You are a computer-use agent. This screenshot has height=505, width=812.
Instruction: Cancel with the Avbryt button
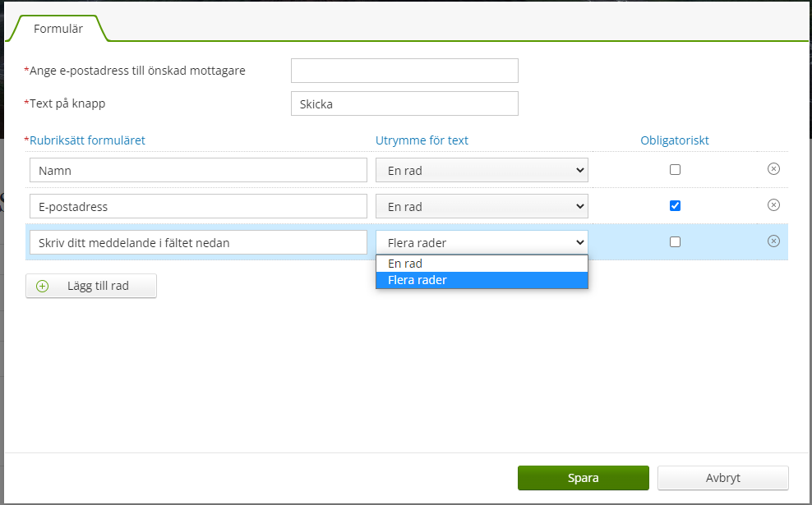722,478
